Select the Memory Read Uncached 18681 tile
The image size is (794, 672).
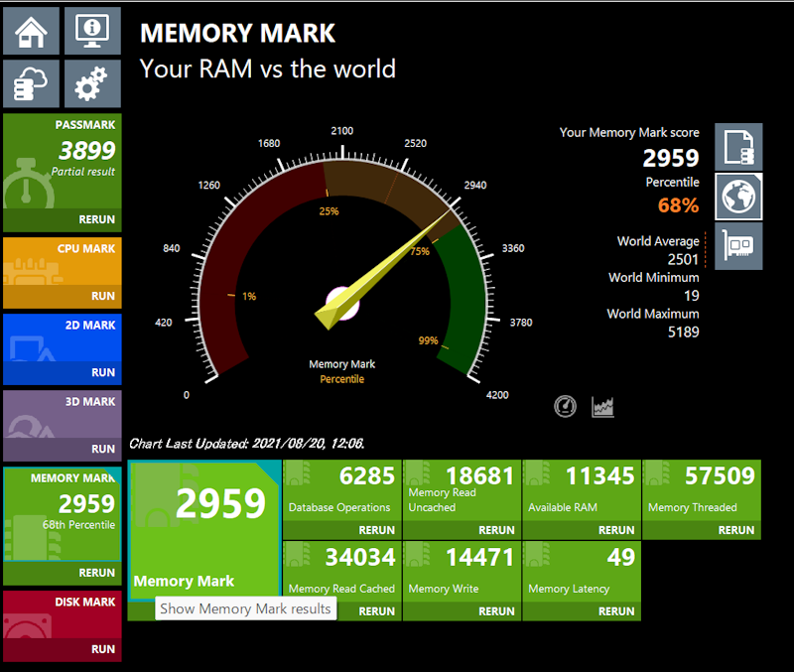point(462,490)
